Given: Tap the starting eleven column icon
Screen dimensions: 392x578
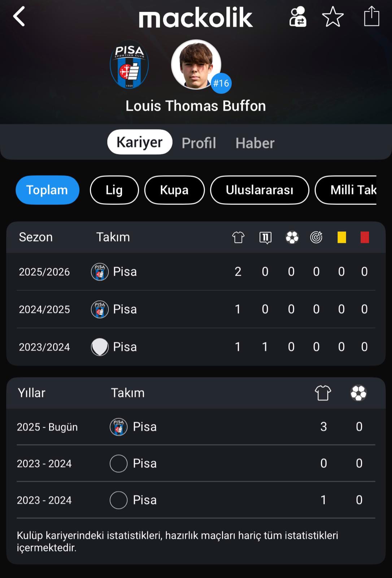Looking at the screenshot, I should (x=265, y=237).
